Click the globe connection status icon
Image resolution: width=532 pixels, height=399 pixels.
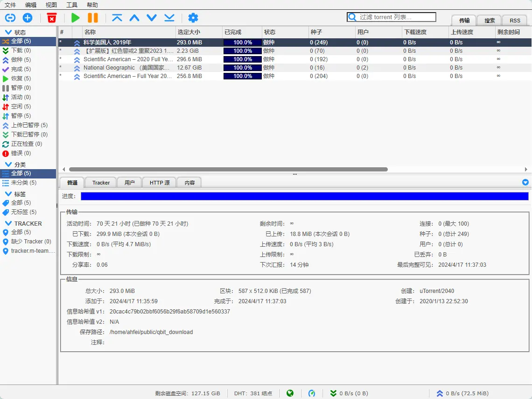click(290, 393)
